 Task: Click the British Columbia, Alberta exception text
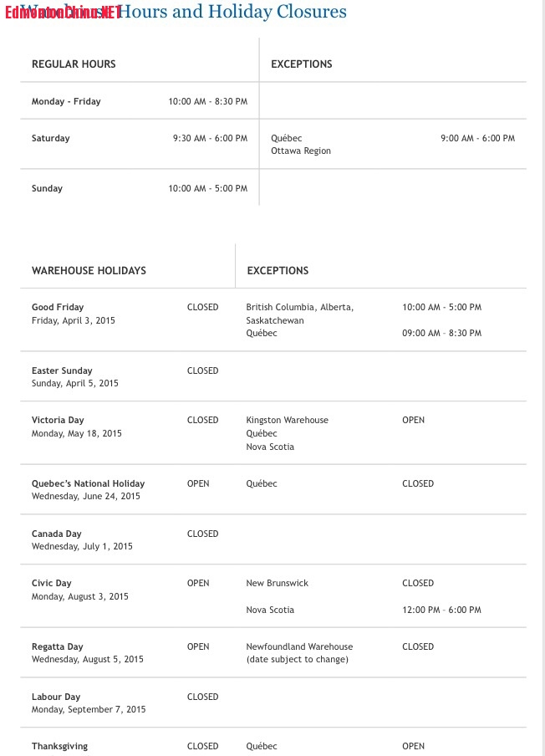click(299, 308)
